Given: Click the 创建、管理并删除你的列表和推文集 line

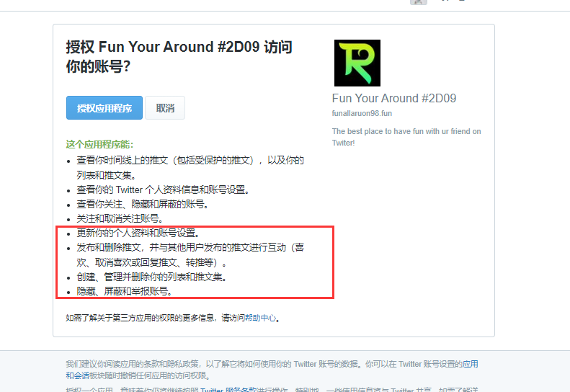Looking at the screenshot, I should pos(152,277).
